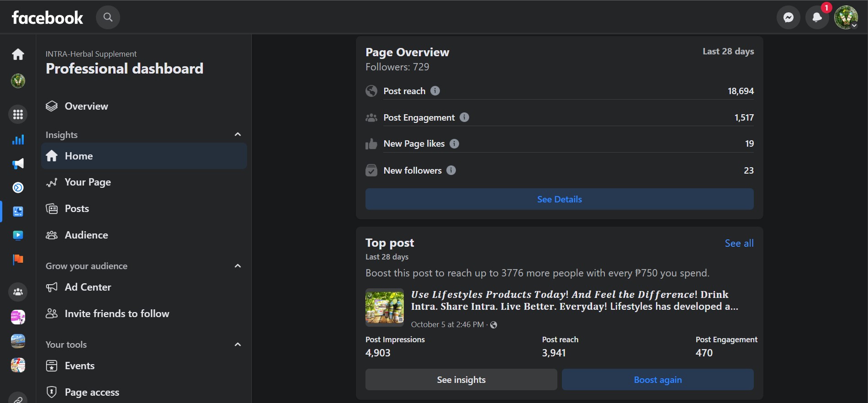Viewport: 868px width, 403px height.
Task: Click the New Page likes info icon
Action: point(454,143)
